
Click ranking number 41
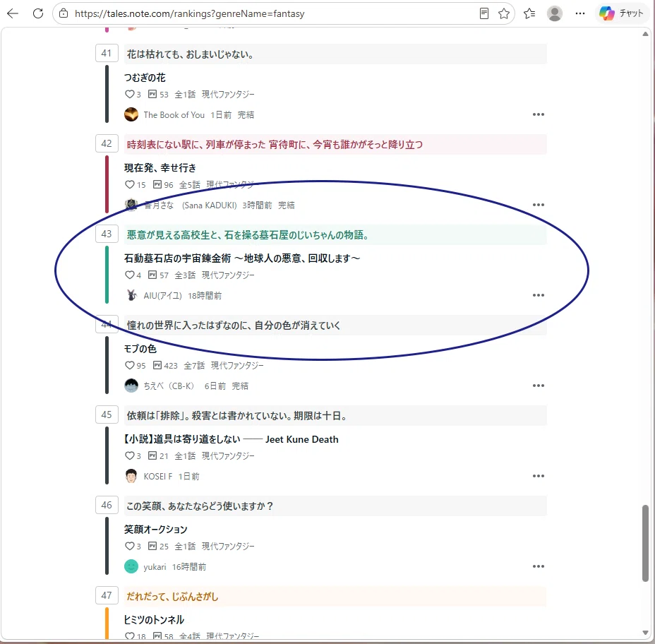[107, 53]
